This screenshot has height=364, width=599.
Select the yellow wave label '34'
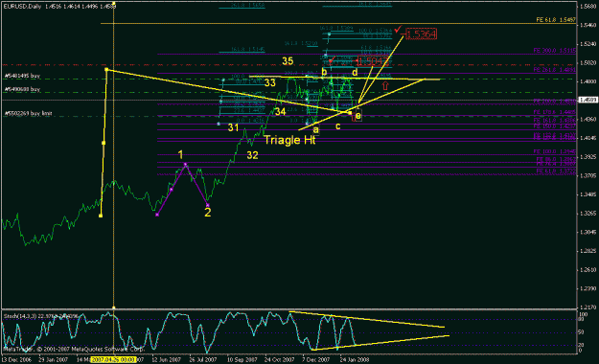coord(280,111)
